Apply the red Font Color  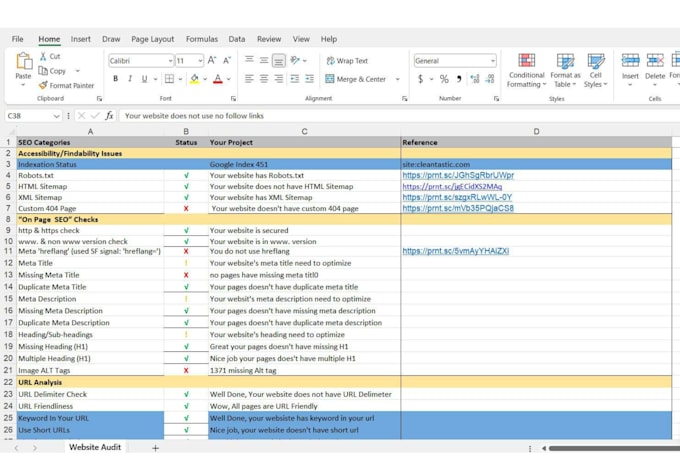click(218, 79)
